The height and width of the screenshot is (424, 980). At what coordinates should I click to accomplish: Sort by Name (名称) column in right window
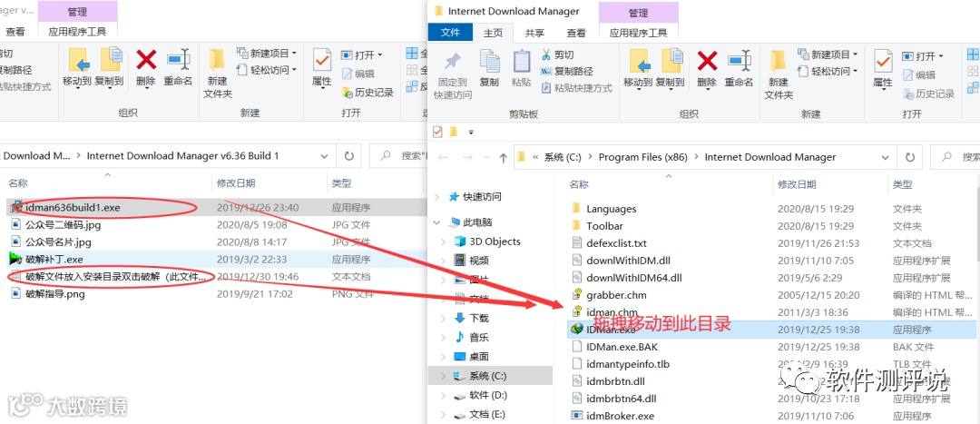[579, 184]
